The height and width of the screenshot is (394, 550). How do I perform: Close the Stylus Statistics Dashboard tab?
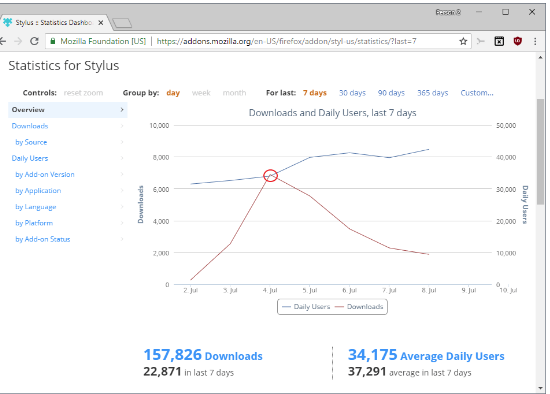(x=101, y=23)
